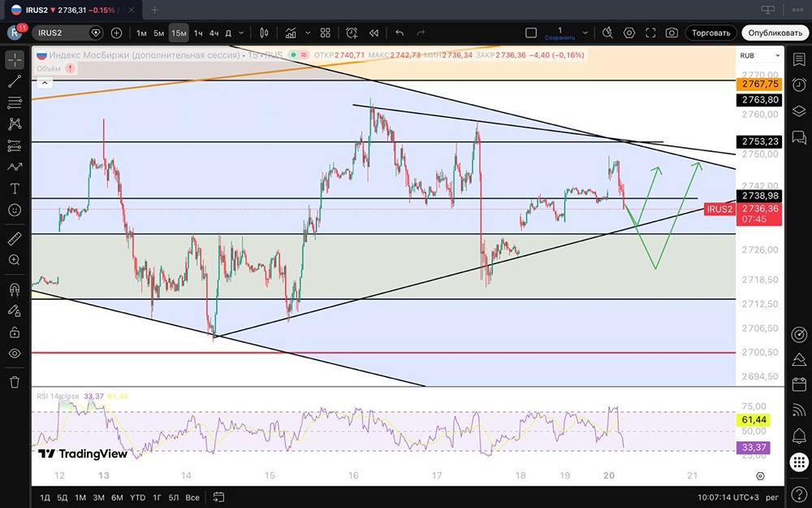This screenshot has width=812, height=508.
Task: Switch to daily Д timeframe
Action: tap(228, 33)
